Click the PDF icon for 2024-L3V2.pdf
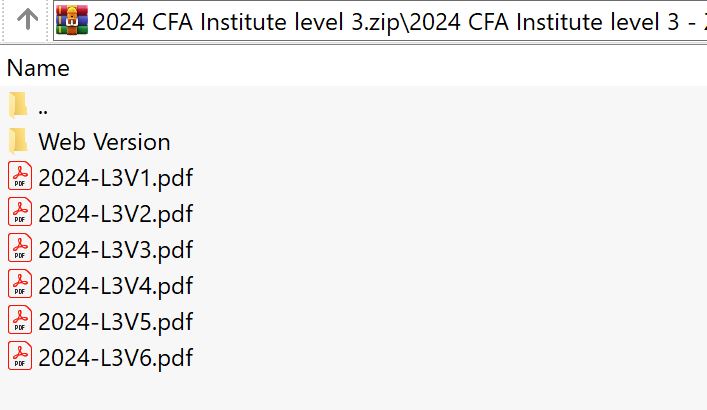The height and width of the screenshot is (410, 707). point(19,213)
